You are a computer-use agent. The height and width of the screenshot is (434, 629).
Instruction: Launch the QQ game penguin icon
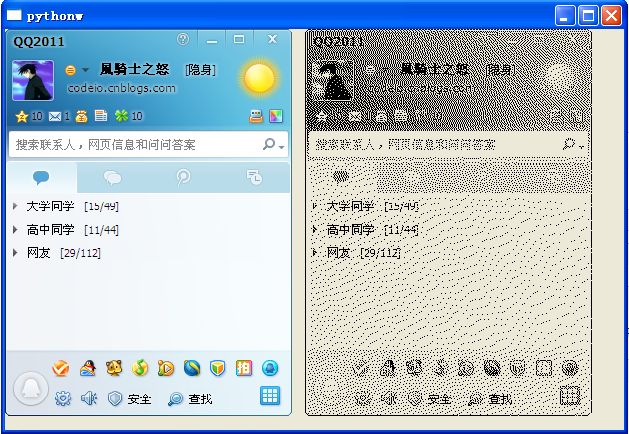tap(87, 368)
